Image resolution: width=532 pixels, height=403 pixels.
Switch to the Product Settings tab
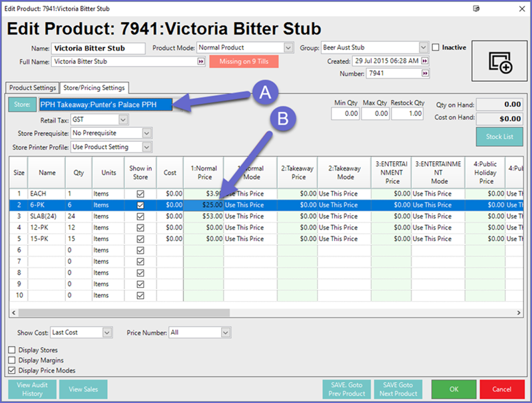(x=33, y=87)
